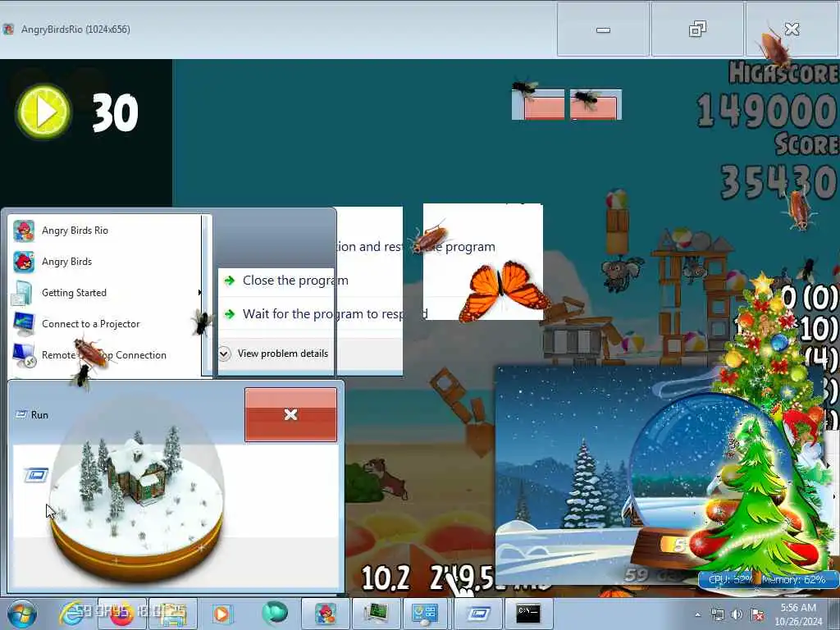840x630 pixels.
Task: Expand View problem details chevron
Action: coord(225,354)
